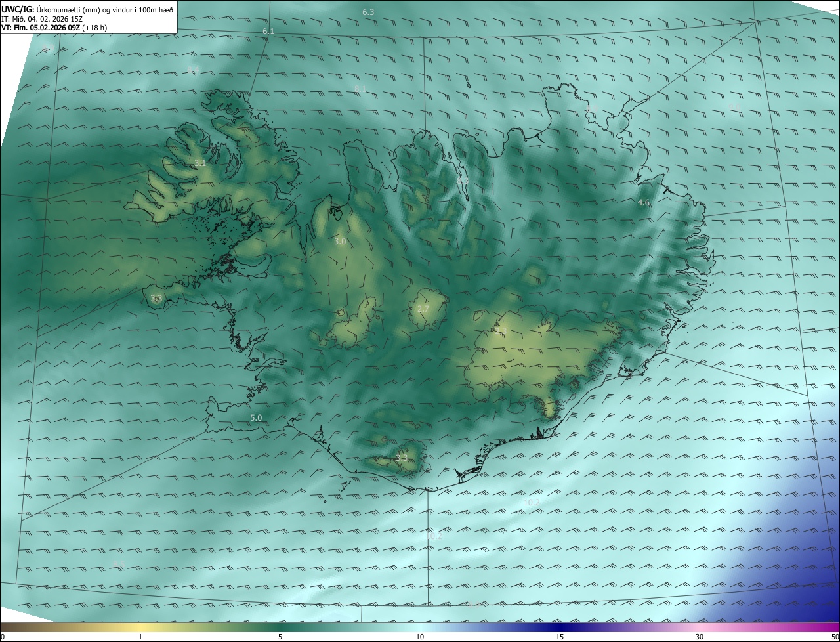Select the 2.7 value on Hofsjökull glacier

[423, 309]
